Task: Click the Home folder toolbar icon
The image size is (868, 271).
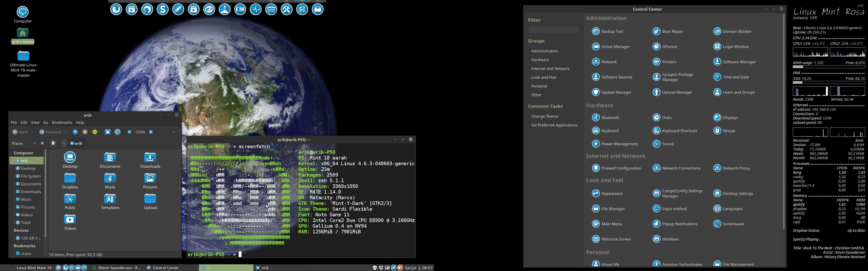Action: 107,132
